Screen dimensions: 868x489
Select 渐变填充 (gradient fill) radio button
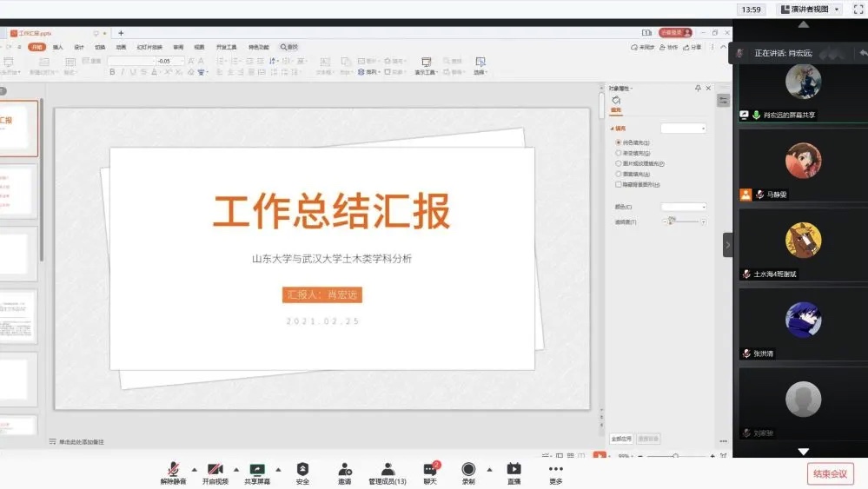tap(619, 153)
